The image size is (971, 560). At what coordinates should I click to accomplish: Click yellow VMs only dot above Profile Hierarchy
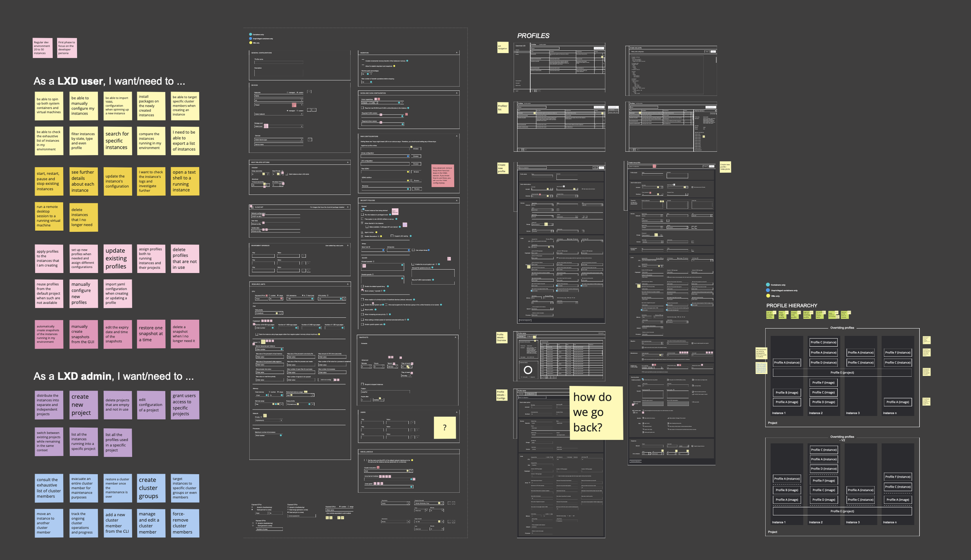[768, 296]
